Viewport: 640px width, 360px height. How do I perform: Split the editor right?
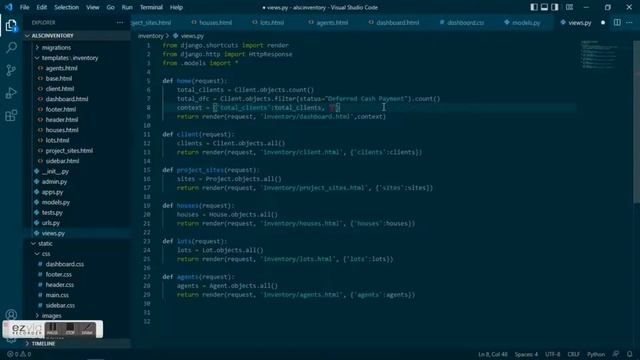[617, 22]
